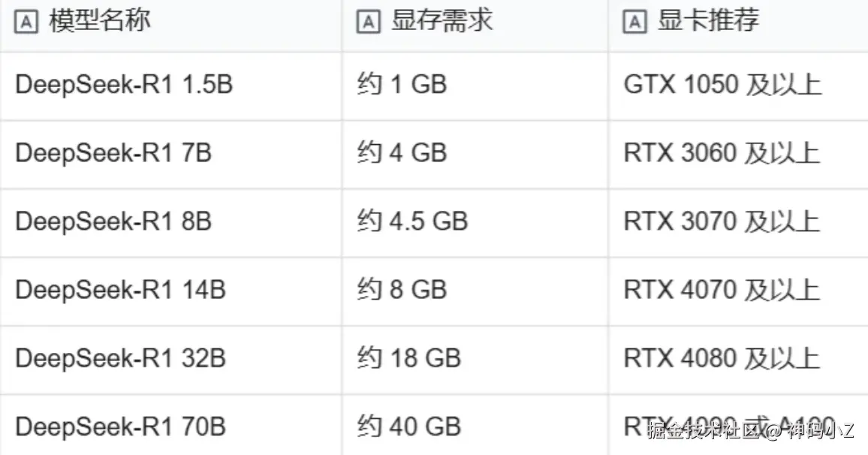This screenshot has width=868, height=455.
Task: Click the GTX 1050 及以上 cell
Action: pos(722,85)
